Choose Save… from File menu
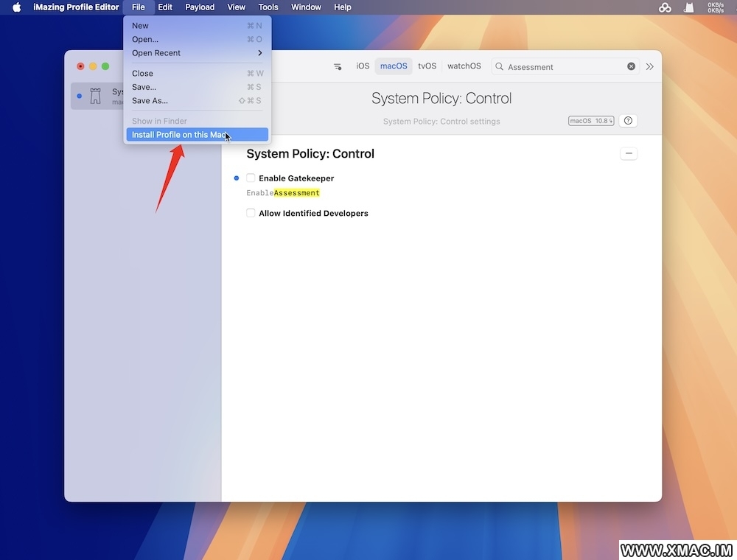The image size is (737, 560). pos(197,87)
